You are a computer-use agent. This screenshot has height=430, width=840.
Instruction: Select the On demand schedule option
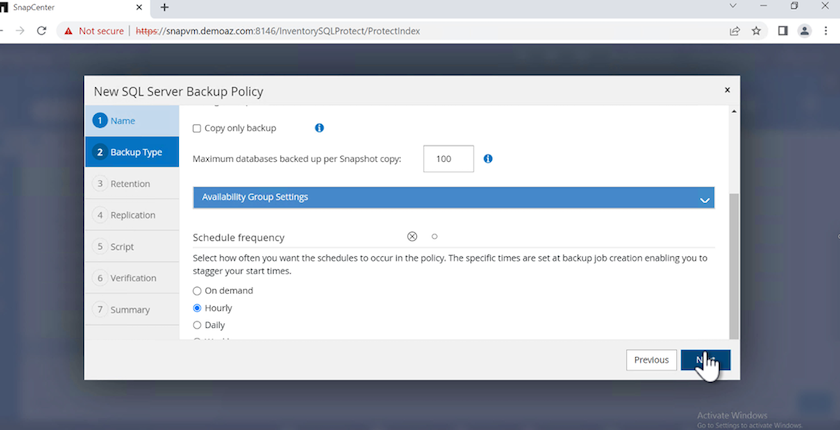pyautogui.click(x=197, y=291)
